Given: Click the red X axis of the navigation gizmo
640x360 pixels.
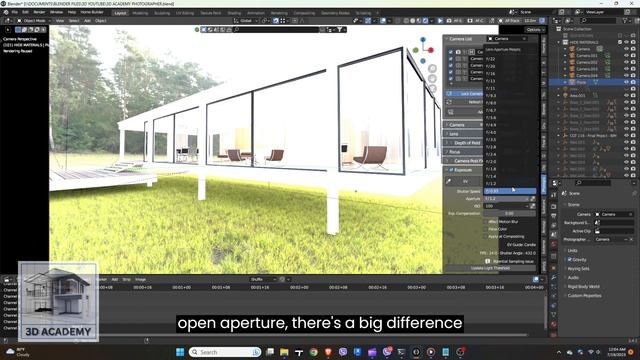Looking at the screenshot, I should (x=431, y=50).
